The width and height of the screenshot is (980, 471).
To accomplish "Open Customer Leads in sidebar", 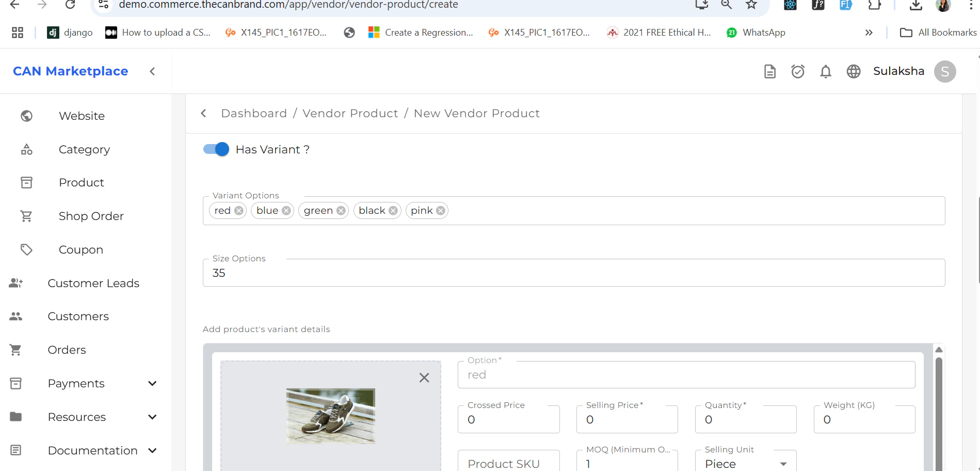I will click(93, 283).
